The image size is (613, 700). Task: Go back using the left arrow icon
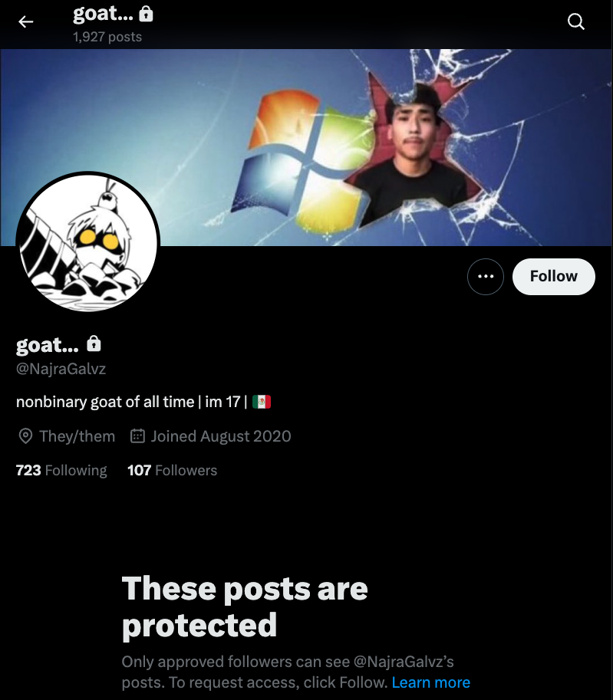point(26,21)
